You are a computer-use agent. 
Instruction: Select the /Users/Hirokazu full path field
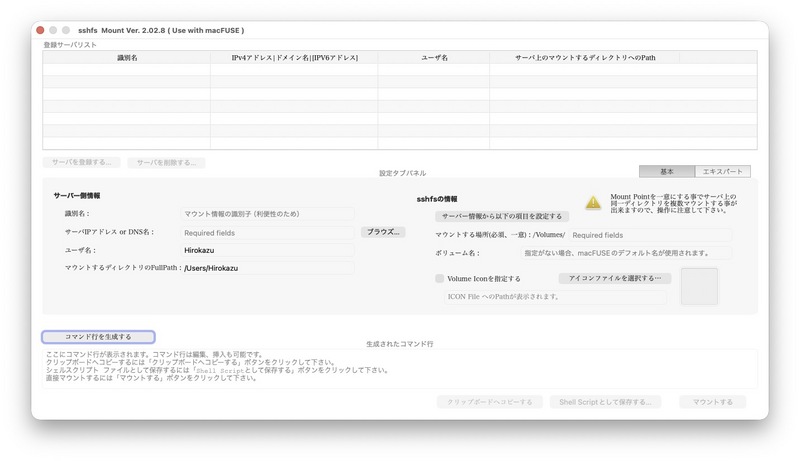[x=267, y=268]
